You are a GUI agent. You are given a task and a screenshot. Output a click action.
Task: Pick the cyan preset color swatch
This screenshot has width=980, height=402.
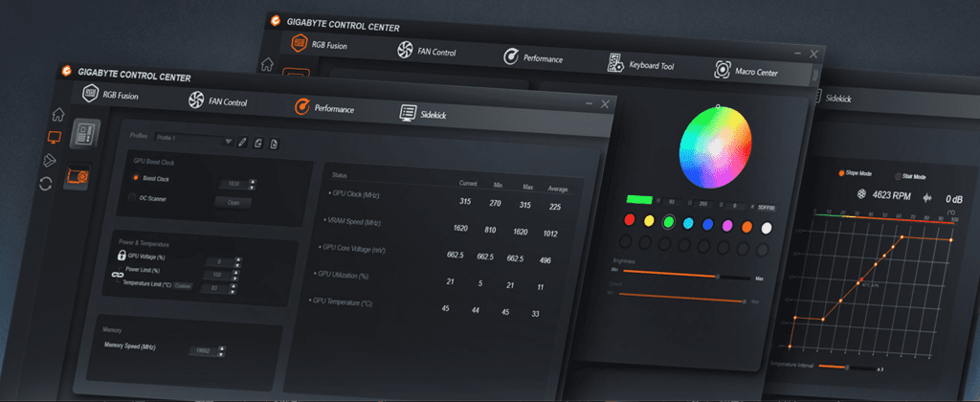tap(688, 223)
